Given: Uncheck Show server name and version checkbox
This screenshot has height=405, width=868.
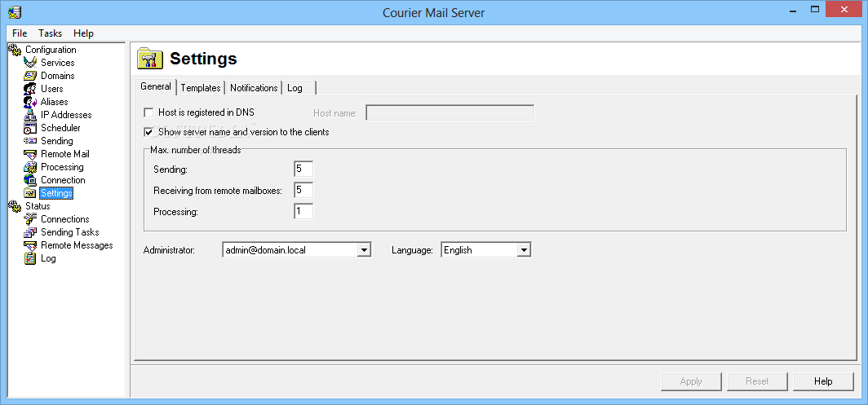Looking at the screenshot, I should click(148, 132).
